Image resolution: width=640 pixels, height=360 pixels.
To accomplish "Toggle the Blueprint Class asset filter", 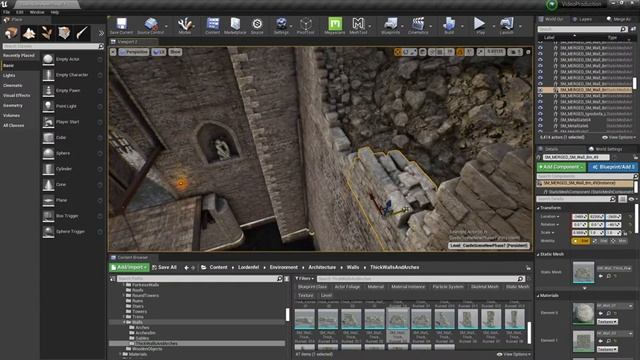I will 312,287.
